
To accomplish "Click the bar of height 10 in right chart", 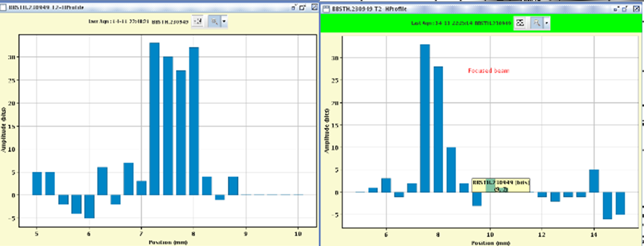I will [451, 170].
